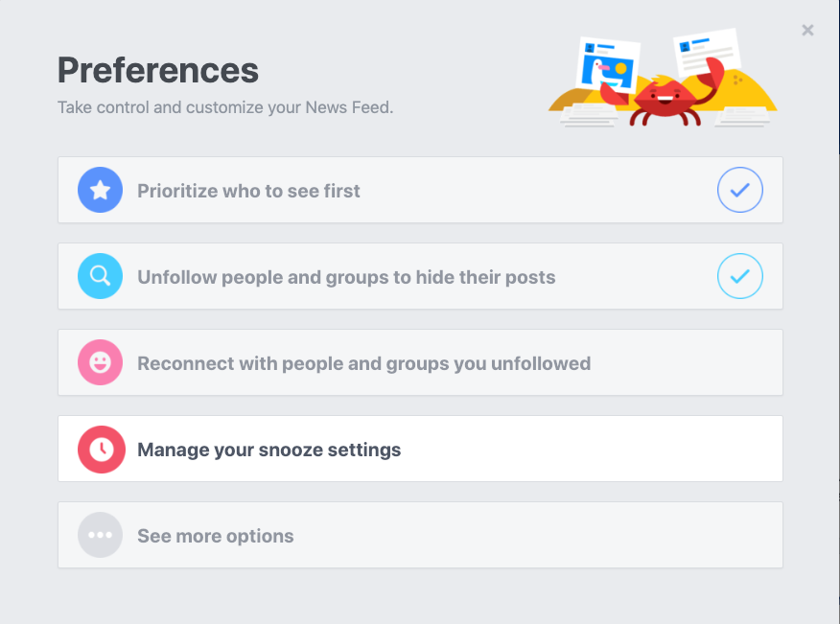Click the photo post card held by crab's left claw

click(x=608, y=65)
